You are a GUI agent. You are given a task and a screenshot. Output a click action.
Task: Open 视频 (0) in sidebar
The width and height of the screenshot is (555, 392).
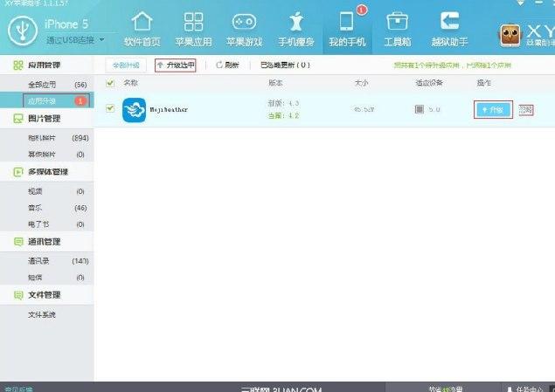tap(47, 191)
